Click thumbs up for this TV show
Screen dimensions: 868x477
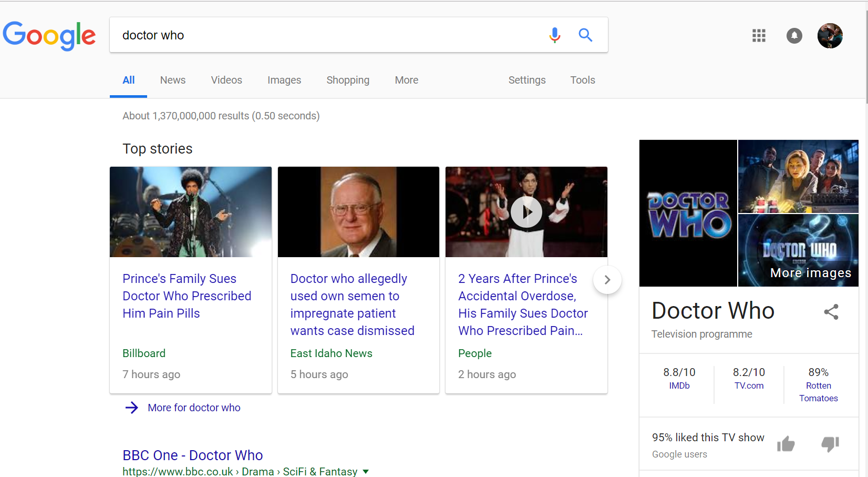[x=786, y=444]
